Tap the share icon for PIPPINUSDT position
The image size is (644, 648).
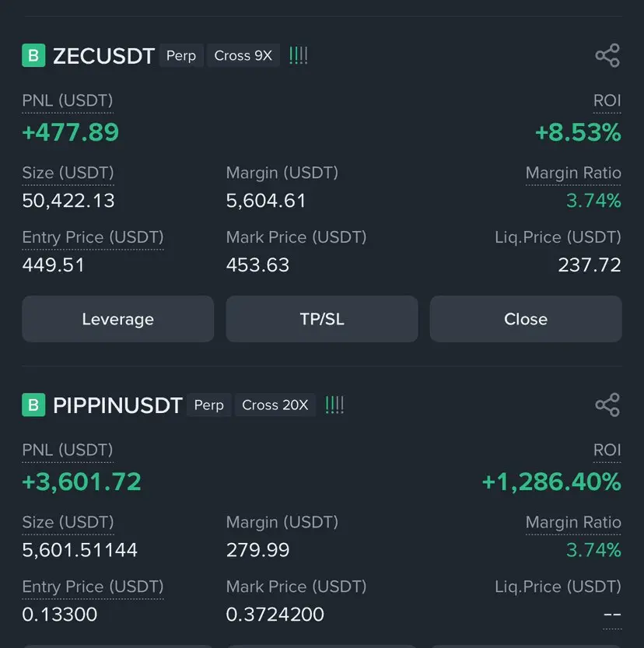tap(607, 405)
